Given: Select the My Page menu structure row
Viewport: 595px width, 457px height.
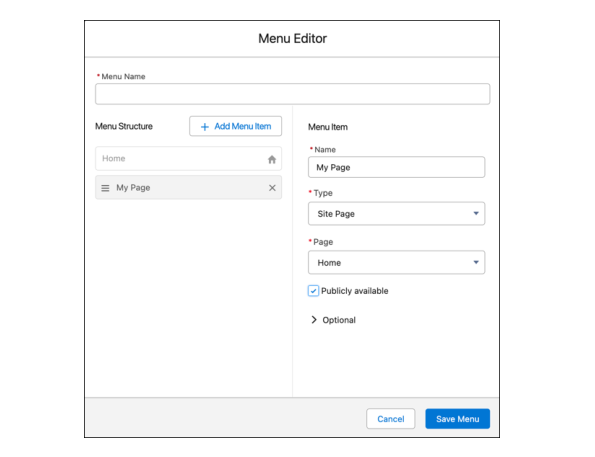Looking at the screenshot, I should (188, 188).
